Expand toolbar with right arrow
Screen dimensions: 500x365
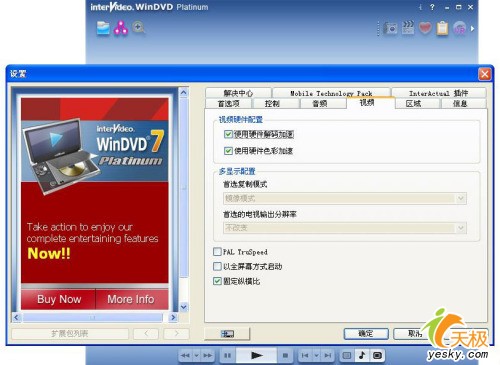pyautogui.click(x=472, y=29)
